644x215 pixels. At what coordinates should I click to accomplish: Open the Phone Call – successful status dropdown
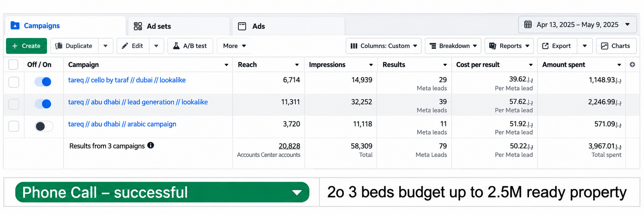click(162, 192)
